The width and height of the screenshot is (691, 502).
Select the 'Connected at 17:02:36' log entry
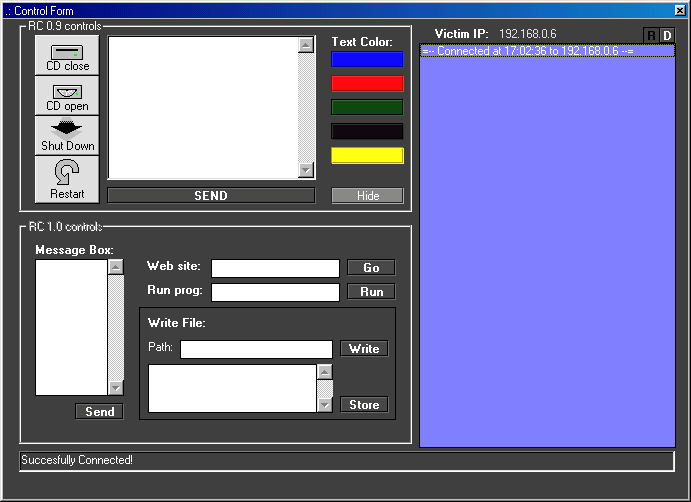click(x=528, y=51)
